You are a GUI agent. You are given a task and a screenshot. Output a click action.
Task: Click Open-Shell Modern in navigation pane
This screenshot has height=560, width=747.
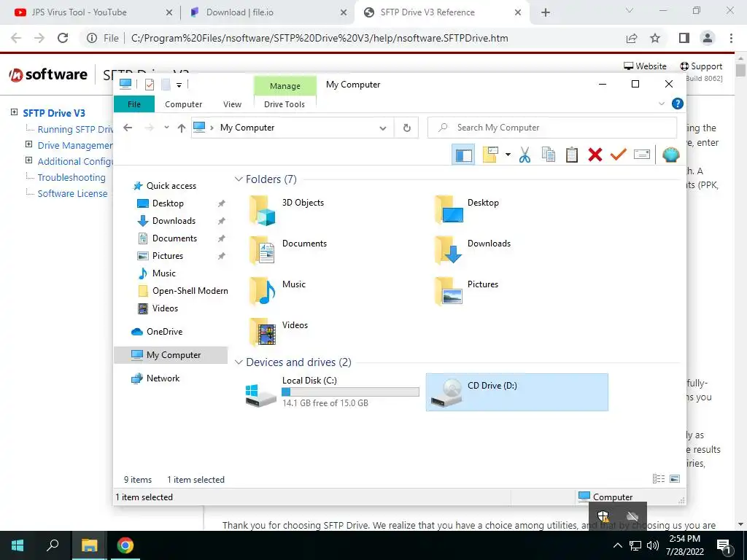coord(190,291)
